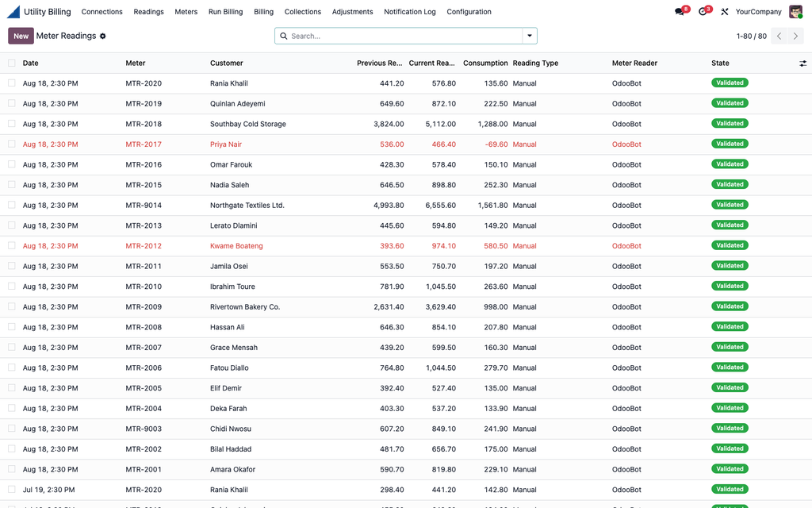
Task: Open YourCompany company switcher
Action: tap(758, 11)
